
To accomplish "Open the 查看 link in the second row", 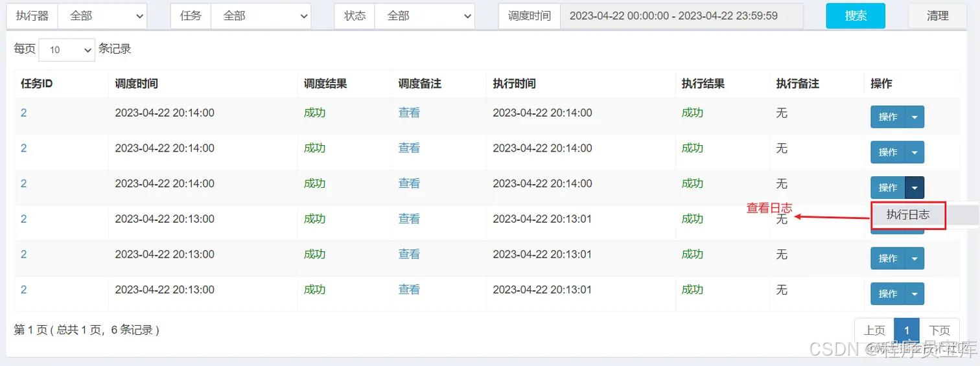I will pos(409,148).
